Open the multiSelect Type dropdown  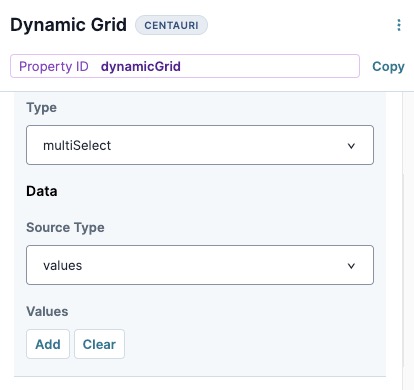click(x=200, y=145)
